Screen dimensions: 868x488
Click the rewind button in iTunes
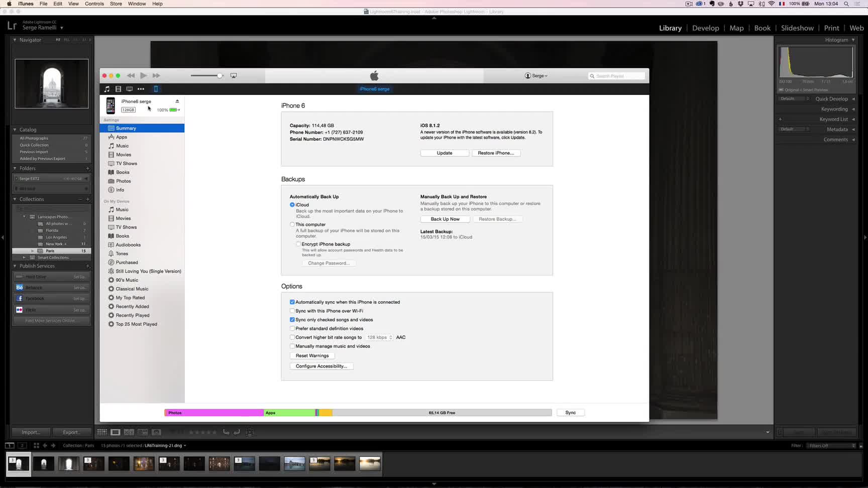tap(131, 75)
